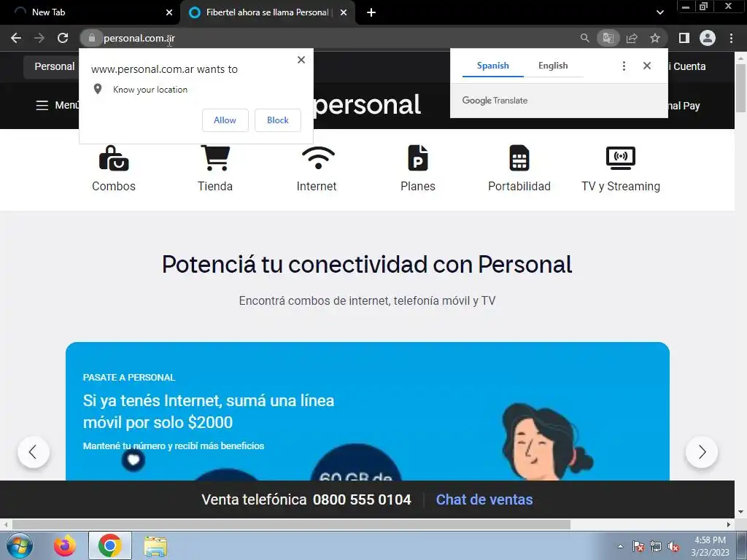Show hidden system tray icons

[x=620, y=546]
